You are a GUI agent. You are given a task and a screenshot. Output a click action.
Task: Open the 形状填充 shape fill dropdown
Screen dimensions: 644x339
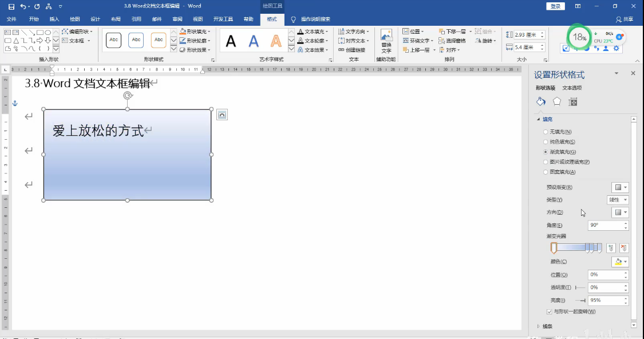(x=195, y=31)
